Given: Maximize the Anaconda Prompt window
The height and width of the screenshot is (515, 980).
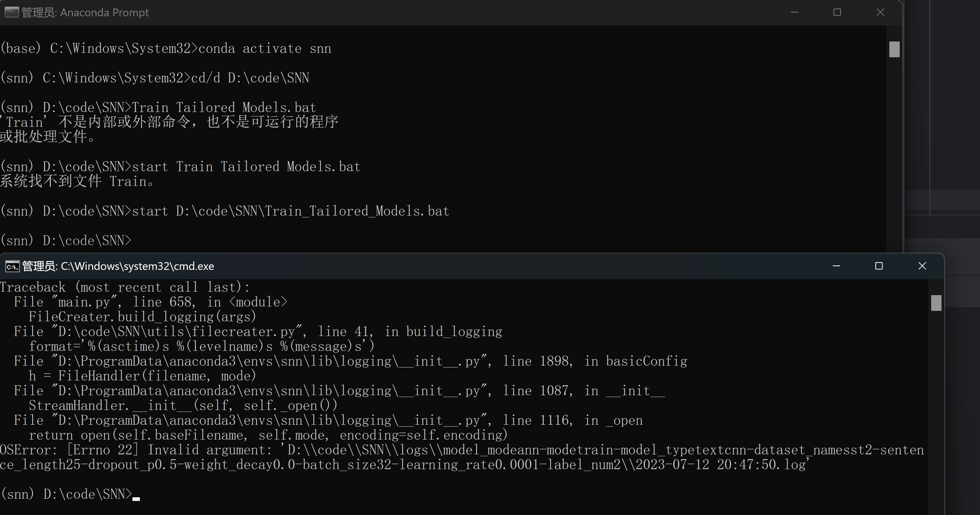Looking at the screenshot, I should [837, 13].
